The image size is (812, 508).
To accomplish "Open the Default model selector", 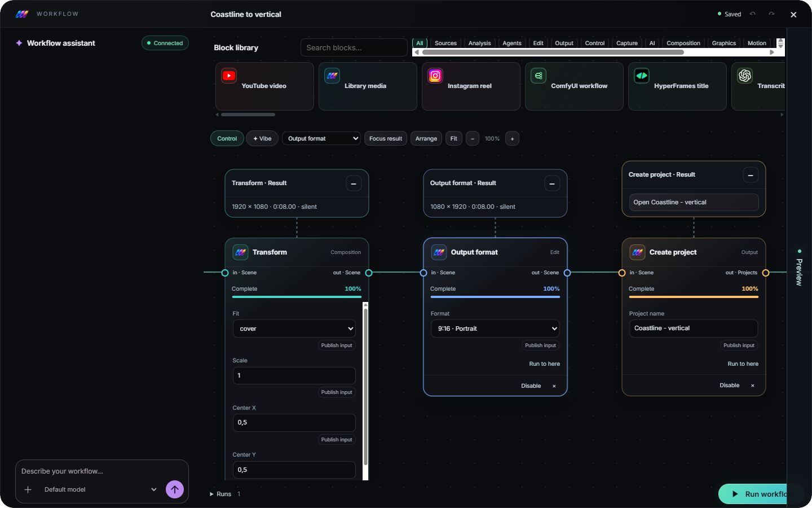I will tap(100, 489).
